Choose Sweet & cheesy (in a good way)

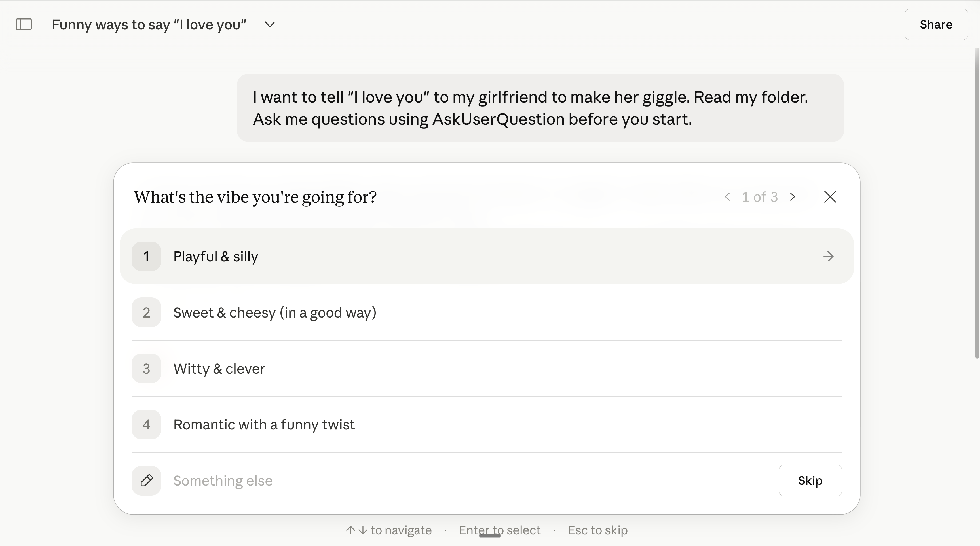point(487,312)
